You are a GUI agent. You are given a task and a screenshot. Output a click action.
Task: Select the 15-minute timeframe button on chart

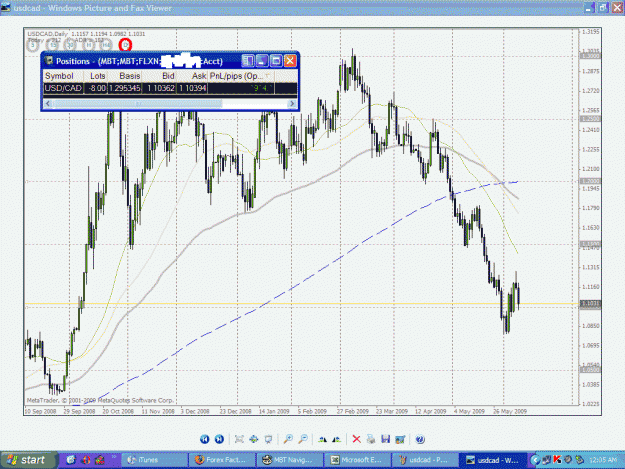tap(52, 45)
